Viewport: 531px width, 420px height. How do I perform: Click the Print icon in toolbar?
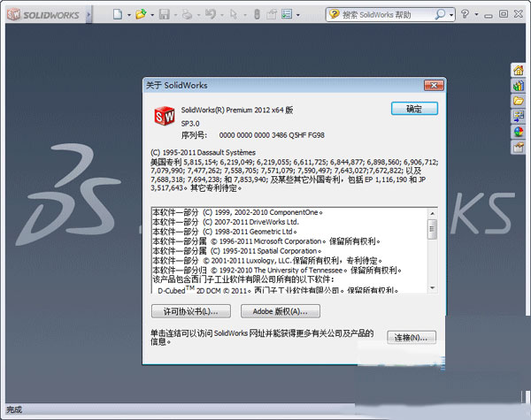point(188,14)
